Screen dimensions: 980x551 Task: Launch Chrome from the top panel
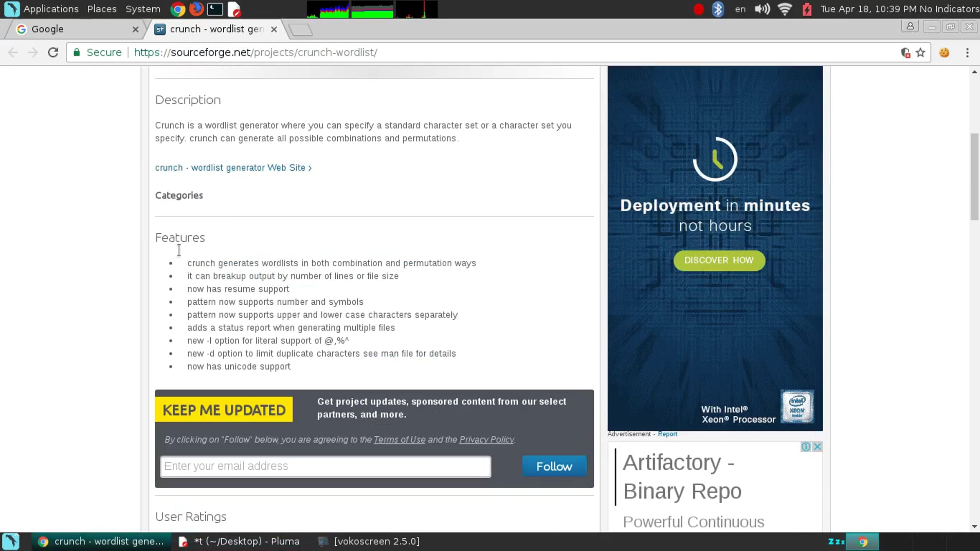[178, 9]
